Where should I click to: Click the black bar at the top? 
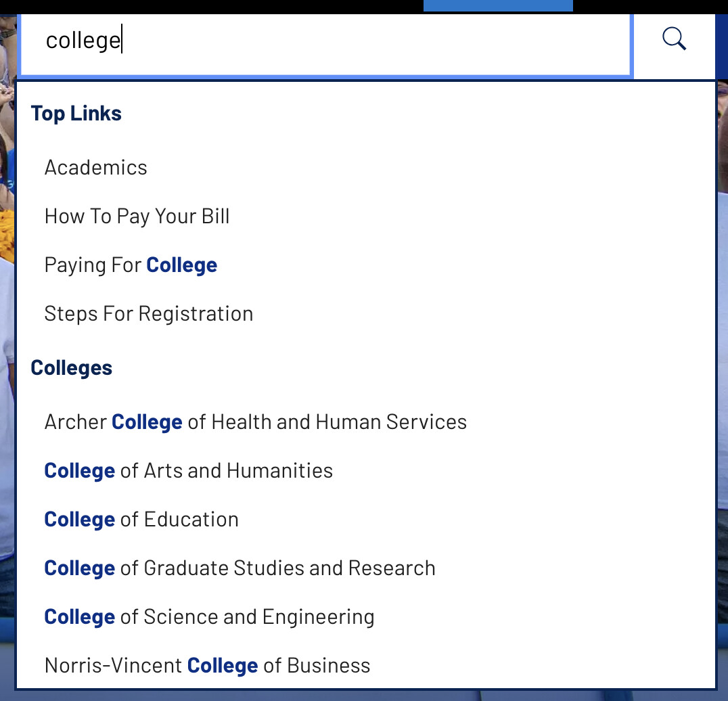[203, 6]
